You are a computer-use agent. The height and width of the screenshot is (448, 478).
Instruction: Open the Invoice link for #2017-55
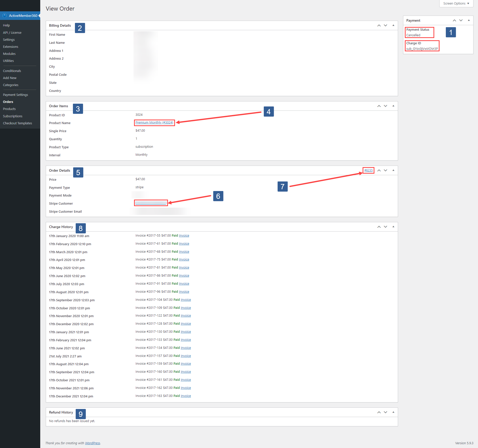(x=184, y=235)
